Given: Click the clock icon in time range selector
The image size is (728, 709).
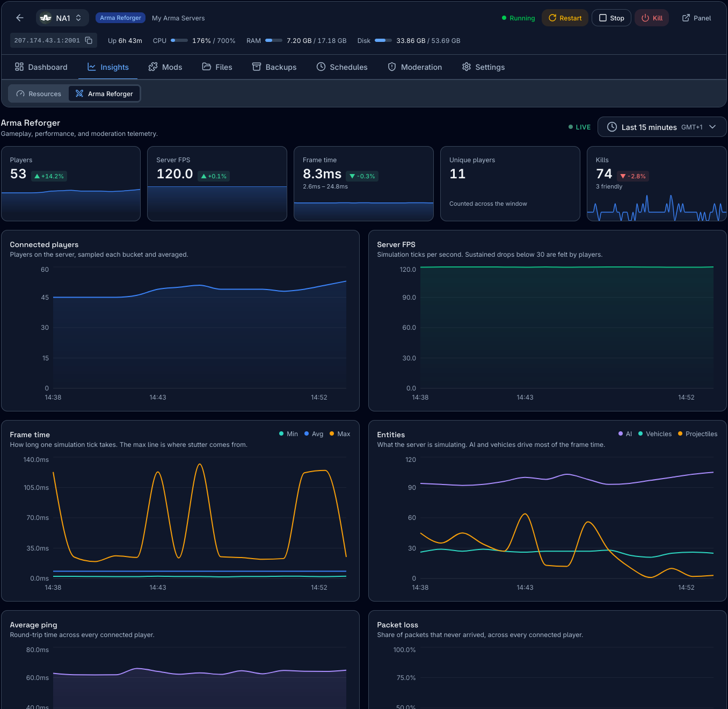Looking at the screenshot, I should point(611,127).
